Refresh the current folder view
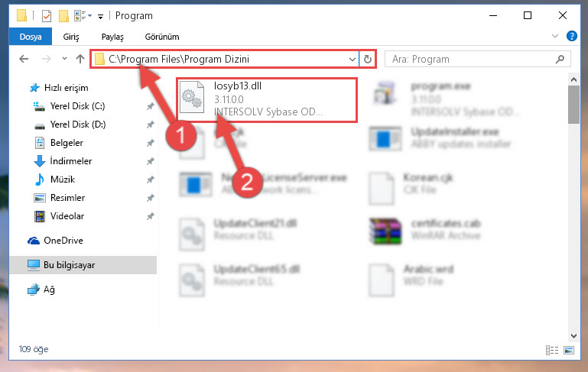588x372 pixels. [x=368, y=59]
